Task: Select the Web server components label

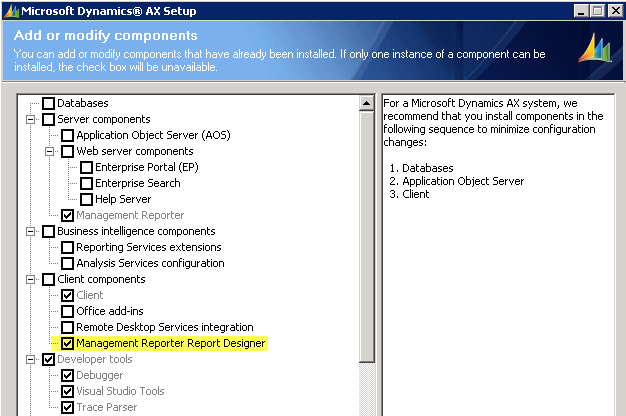Action: point(135,151)
